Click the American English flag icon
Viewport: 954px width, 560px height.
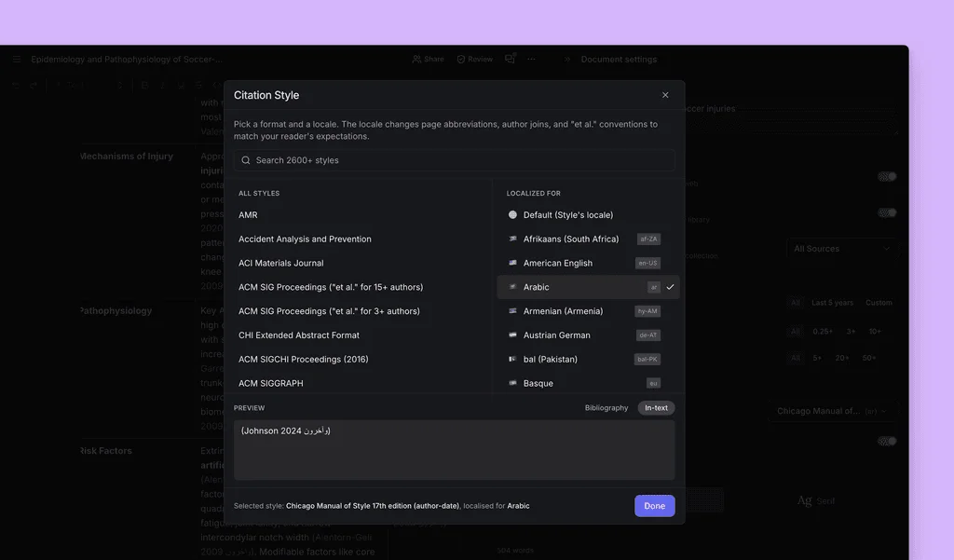512,263
